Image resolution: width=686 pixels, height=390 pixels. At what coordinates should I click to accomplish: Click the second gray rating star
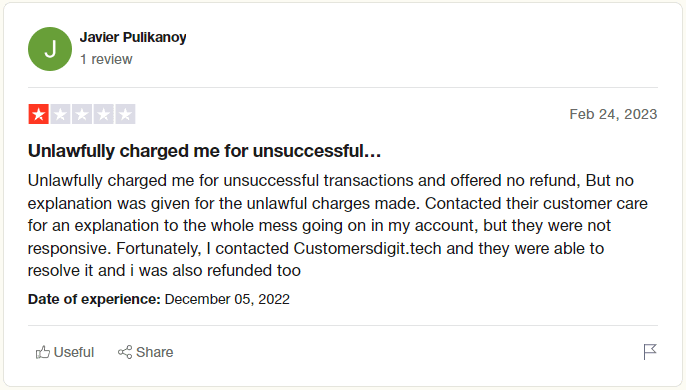[x=60, y=114]
